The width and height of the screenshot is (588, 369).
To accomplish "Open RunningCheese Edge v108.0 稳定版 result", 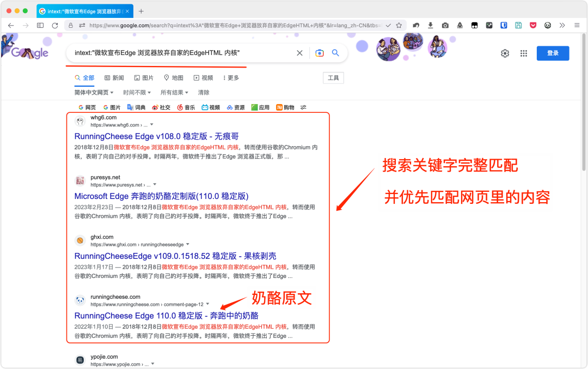I will [156, 136].
